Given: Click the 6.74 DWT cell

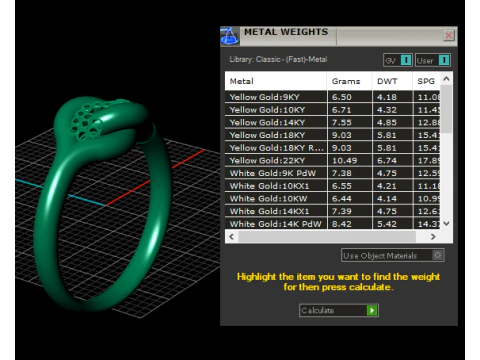Looking at the screenshot, I should [x=392, y=160].
